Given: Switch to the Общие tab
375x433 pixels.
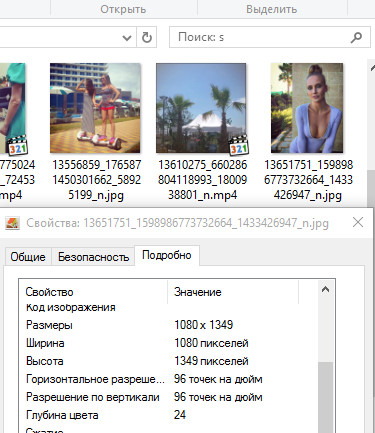Looking at the screenshot, I should click(28, 257).
